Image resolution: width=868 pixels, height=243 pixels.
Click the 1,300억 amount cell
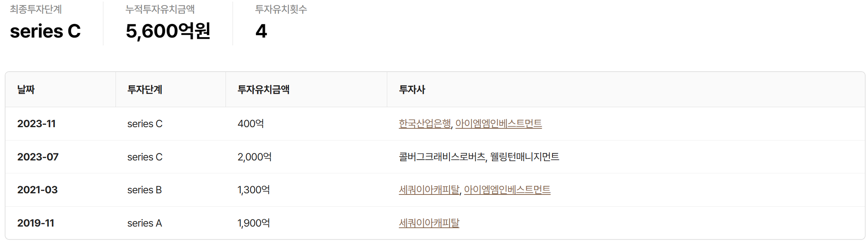point(254,190)
